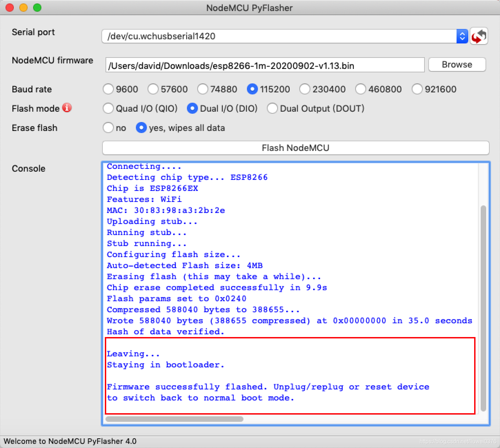Start flashing with Flash NodeMCU

296,148
